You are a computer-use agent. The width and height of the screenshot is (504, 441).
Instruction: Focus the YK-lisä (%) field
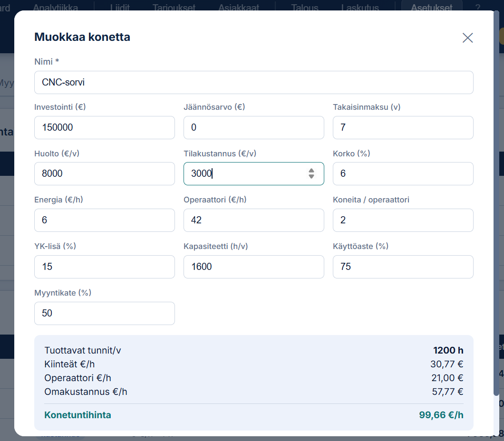[105, 267]
